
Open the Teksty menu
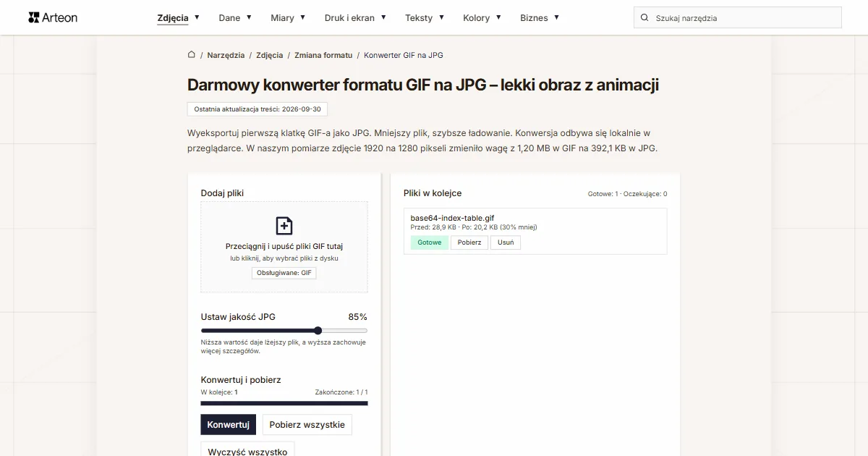419,18
